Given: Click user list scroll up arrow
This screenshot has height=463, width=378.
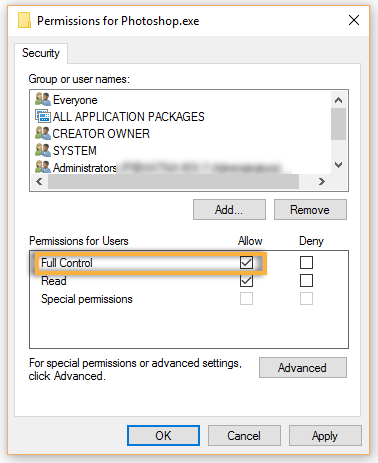Looking at the screenshot, I should (x=338, y=100).
